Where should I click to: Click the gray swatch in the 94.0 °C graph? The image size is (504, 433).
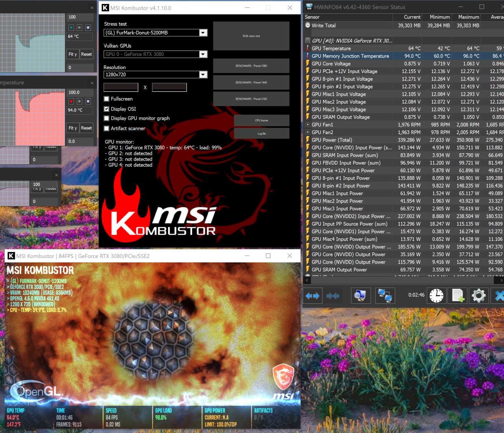coord(80,101)
